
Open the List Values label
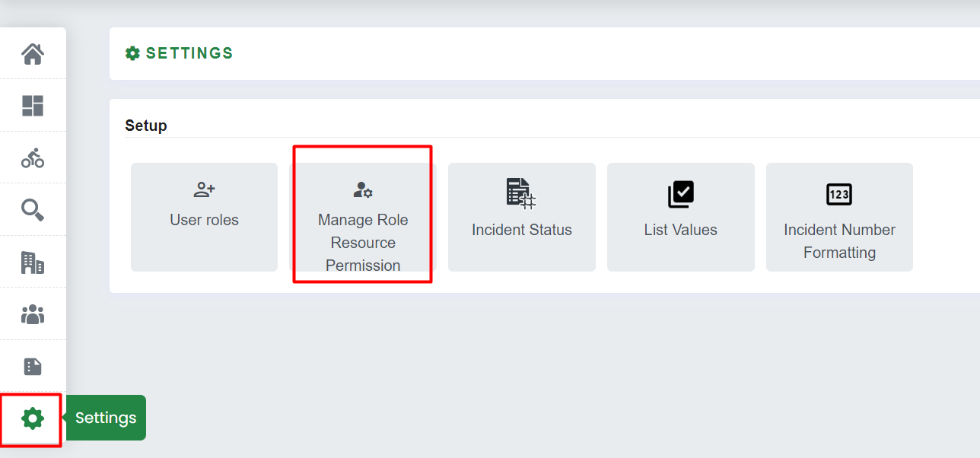click(x=681, y=230)
